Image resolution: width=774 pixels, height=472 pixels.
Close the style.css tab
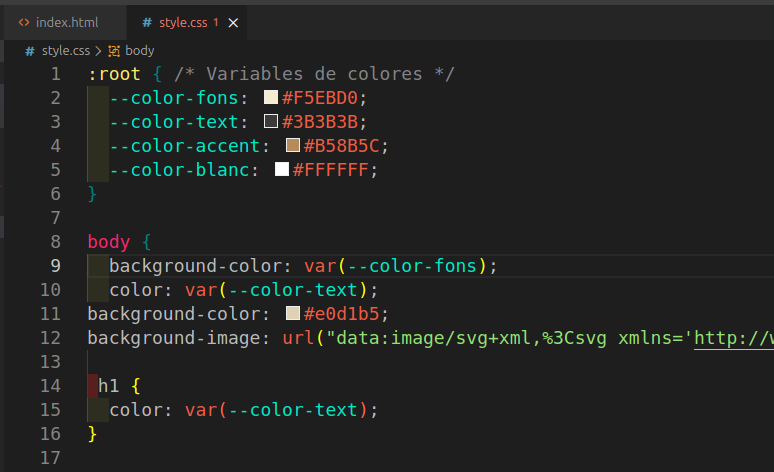[233, 22]
